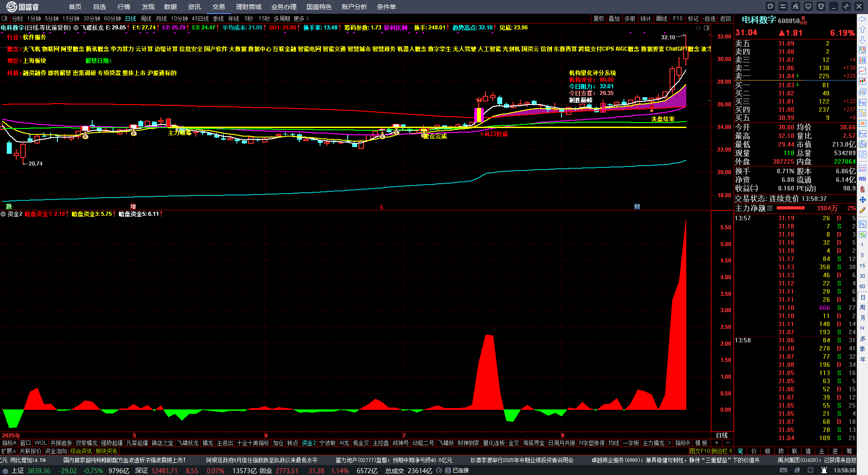Click the + zoom button under 日线
The image size is (868, 475).
(x=717, y=443)
